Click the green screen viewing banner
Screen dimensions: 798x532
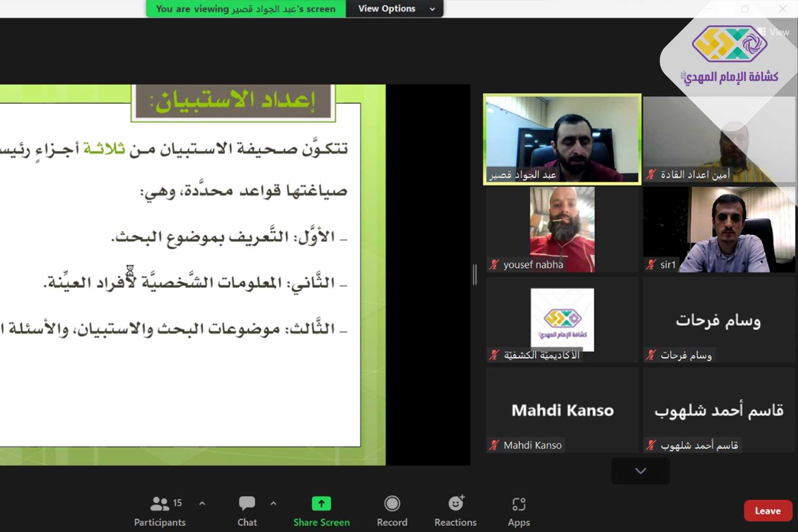(246, 9)
